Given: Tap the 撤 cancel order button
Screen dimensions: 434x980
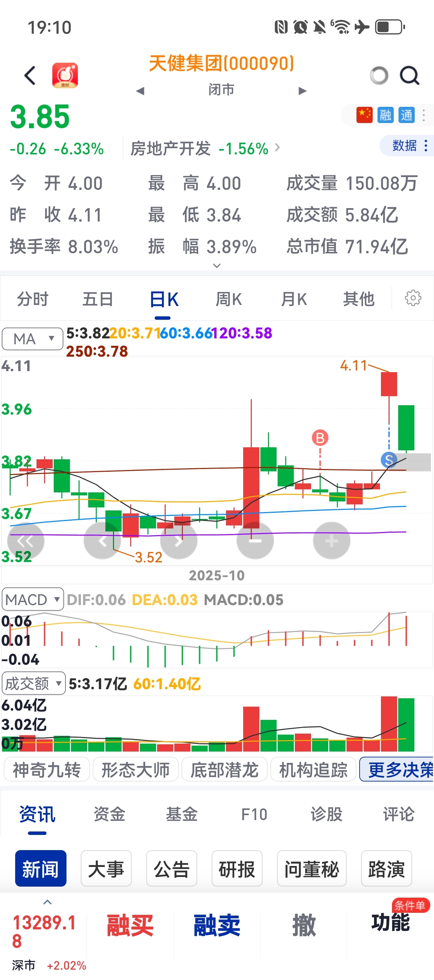Looking at the screenshot, I should 304,925.
